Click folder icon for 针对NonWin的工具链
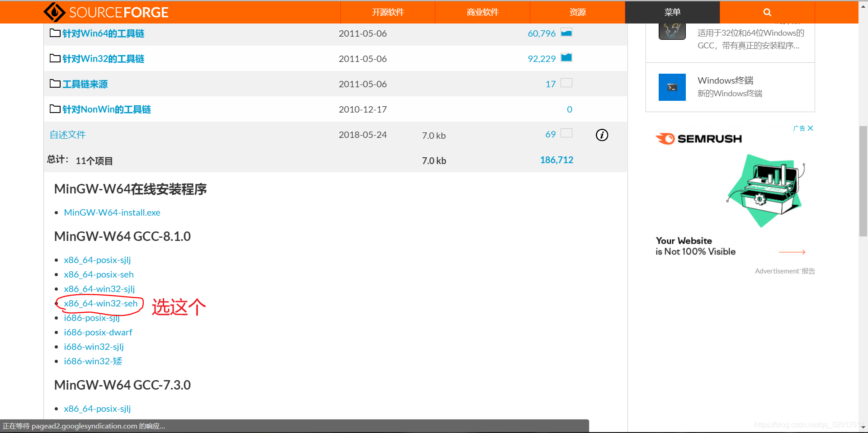Viewport: 868px width, 433px height. [55, 109]
